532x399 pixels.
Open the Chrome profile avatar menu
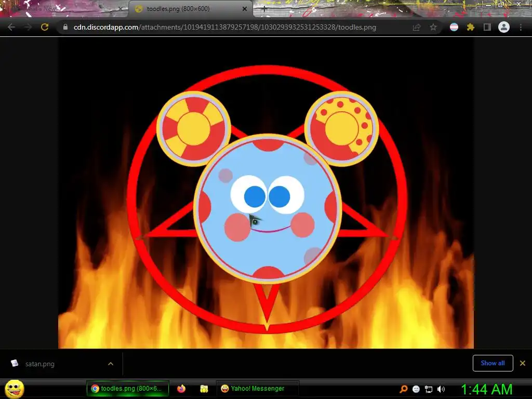click(504, 27)
